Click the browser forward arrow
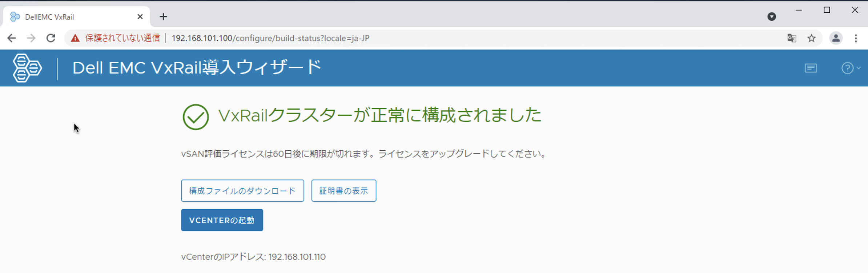868x273 pixels. tap(31, 38)
